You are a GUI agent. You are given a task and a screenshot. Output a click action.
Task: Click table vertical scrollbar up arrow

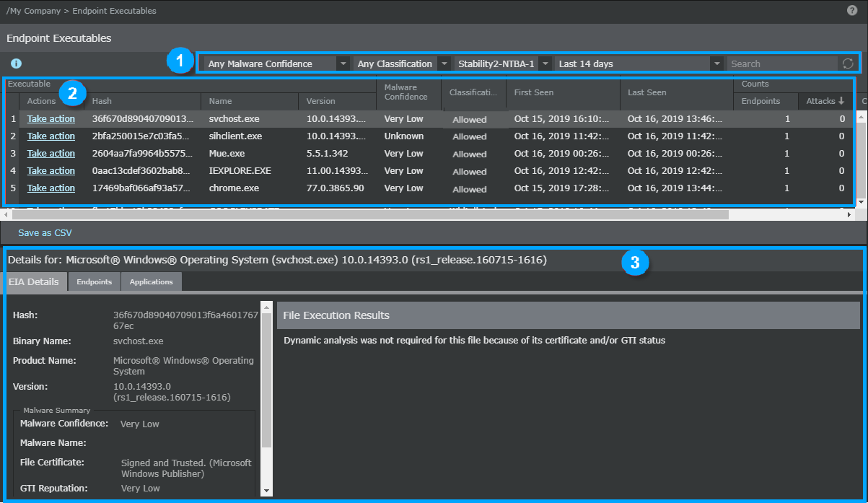860,115
